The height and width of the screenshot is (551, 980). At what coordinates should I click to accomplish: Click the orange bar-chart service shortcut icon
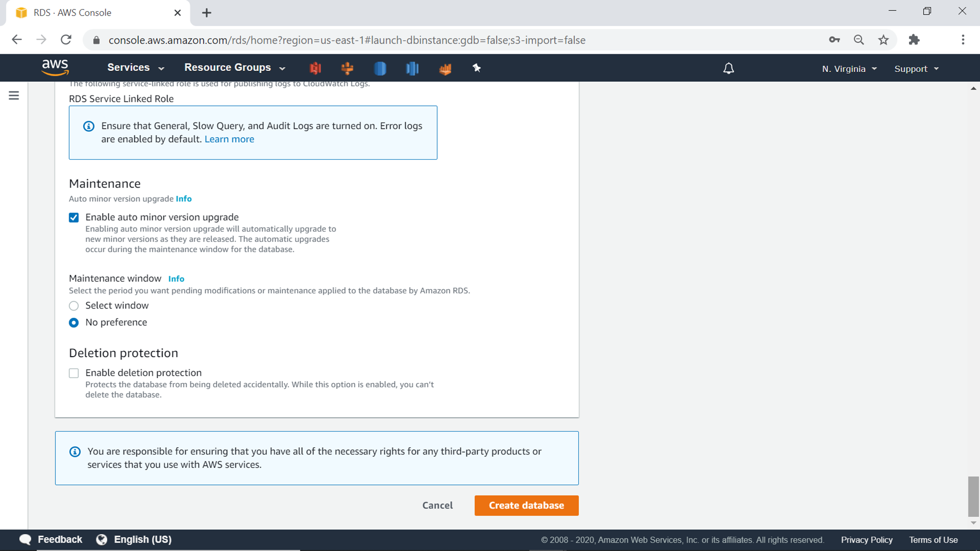[x=445, y=69]
